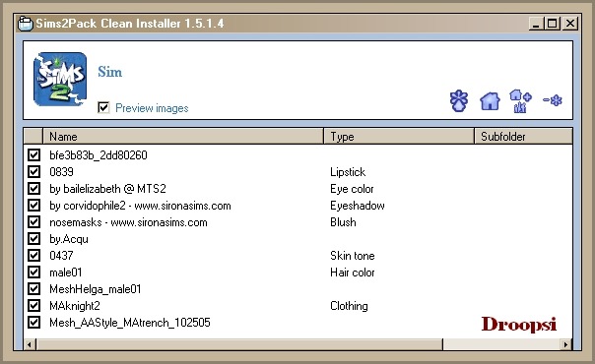This screenshot has height=364, width=595.
Task: Maximize the Clean Installer window
Action: tap(552, 24)
